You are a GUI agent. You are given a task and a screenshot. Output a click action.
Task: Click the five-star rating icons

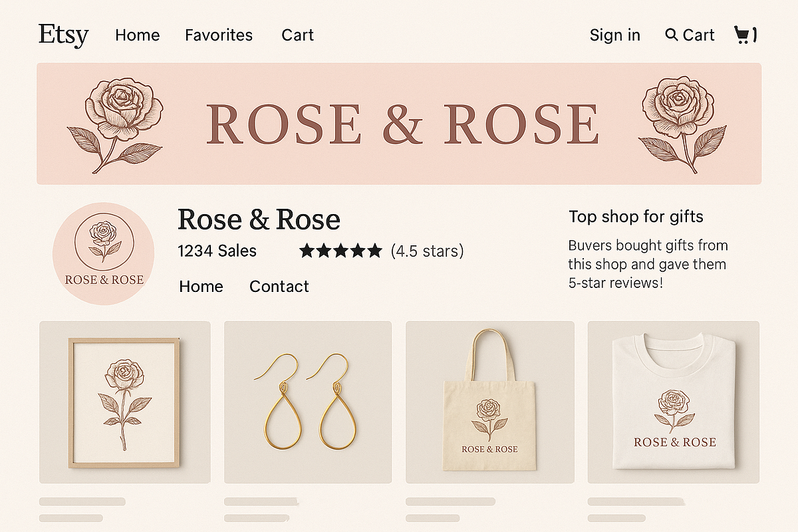(x=340, y=251)
